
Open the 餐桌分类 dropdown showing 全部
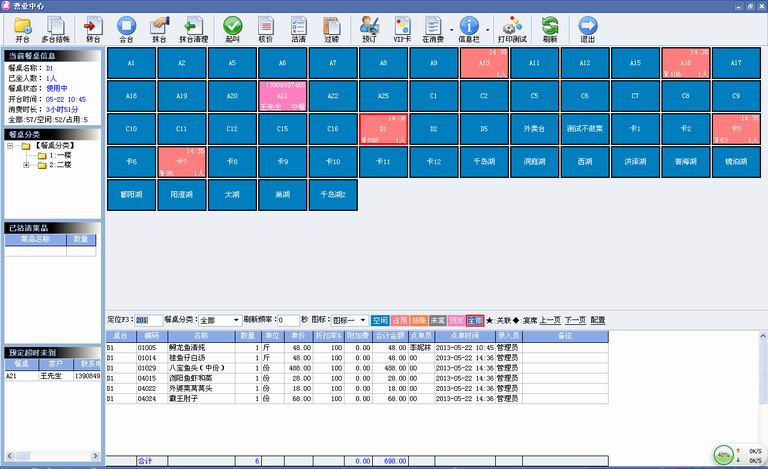click(235, 320)
